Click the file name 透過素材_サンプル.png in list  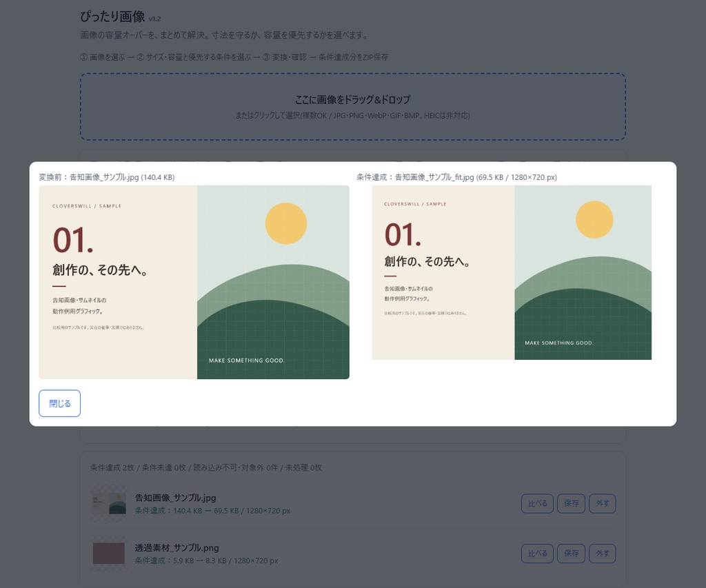pyautogui.click(x=177, y=547)
